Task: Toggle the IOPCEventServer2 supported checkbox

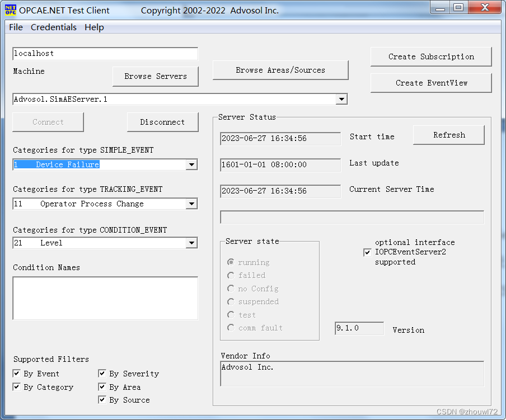Action: coord(367,252)
